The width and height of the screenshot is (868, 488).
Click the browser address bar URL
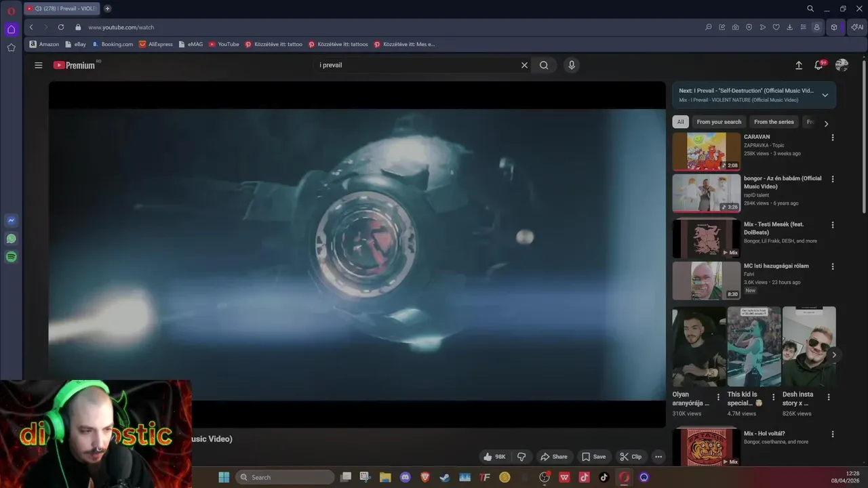coord(121,27)
